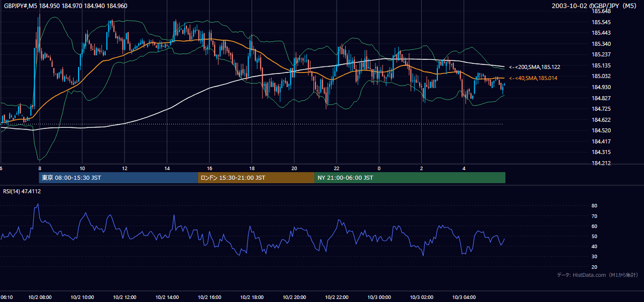This screenshot has width=644, height=302.
Task: Click hour marker 22 under the price chart
Action: click(x=336, y=168)
